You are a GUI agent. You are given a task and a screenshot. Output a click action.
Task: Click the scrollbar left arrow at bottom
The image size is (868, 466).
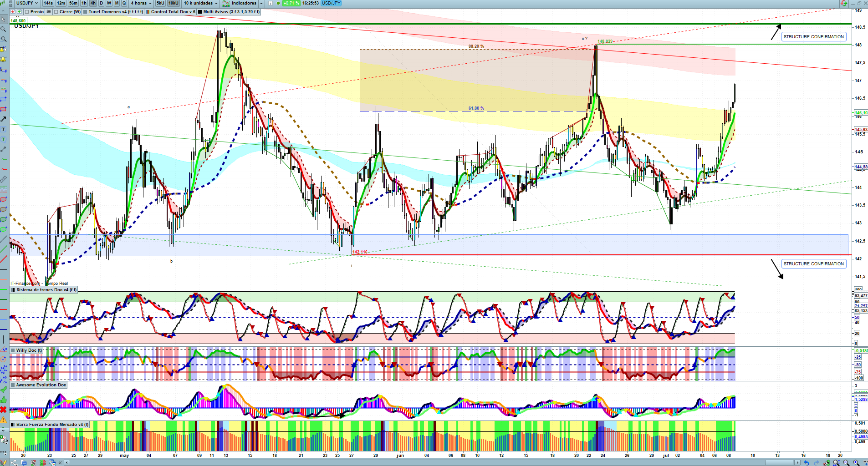pos(66,463)
